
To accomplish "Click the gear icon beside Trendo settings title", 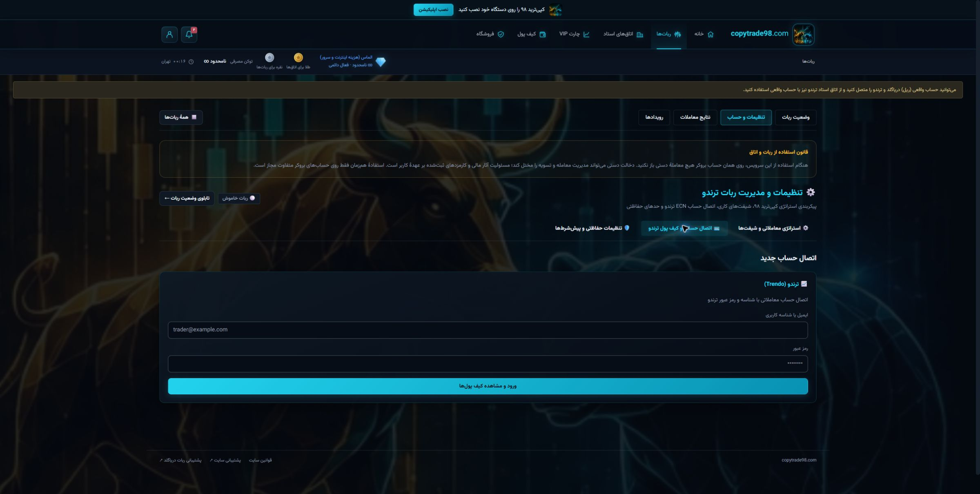I will click(x=811, y=192).
